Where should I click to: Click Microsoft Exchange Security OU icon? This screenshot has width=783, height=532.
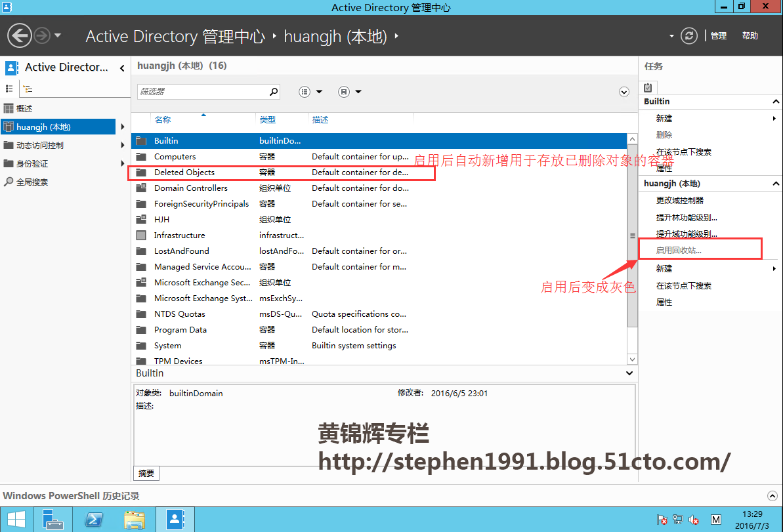(141, 283)
